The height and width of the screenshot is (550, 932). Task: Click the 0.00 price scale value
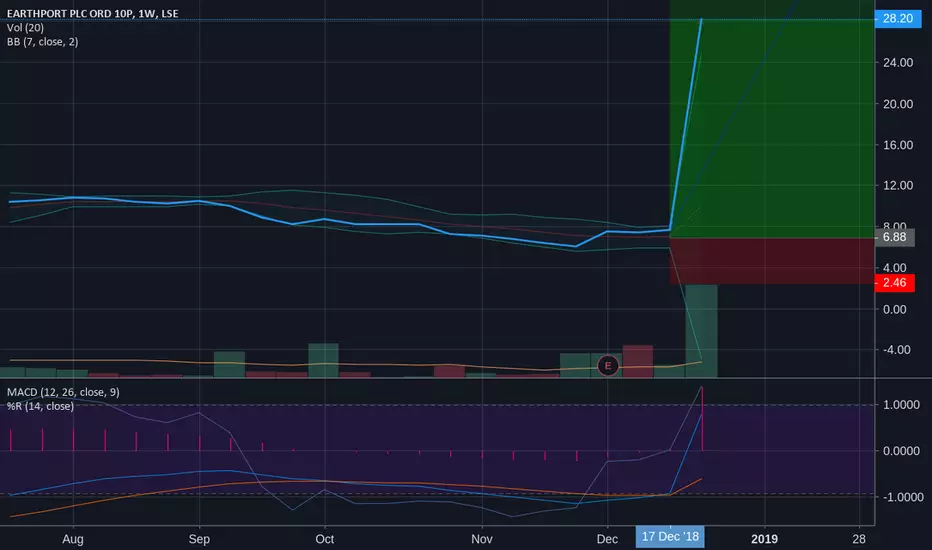[895, 309]
